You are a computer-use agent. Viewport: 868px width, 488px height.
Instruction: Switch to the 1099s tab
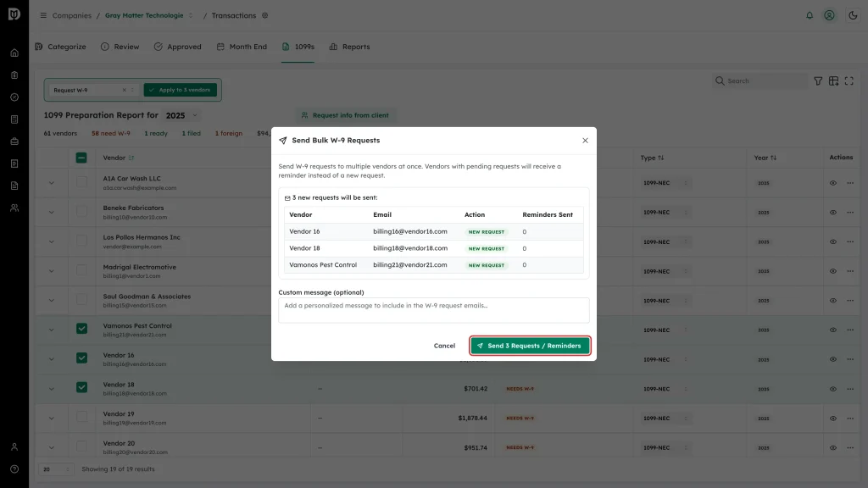[x=298, y=47]
